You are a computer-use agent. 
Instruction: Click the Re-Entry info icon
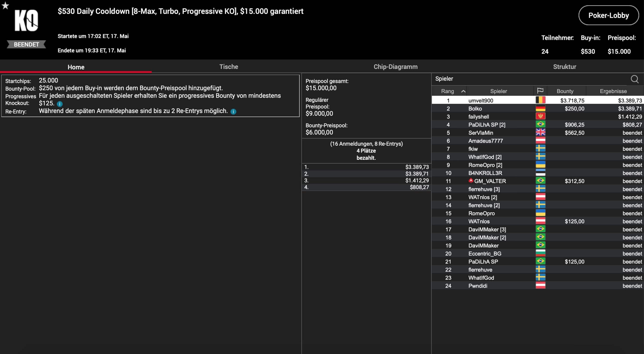(233, 111)
